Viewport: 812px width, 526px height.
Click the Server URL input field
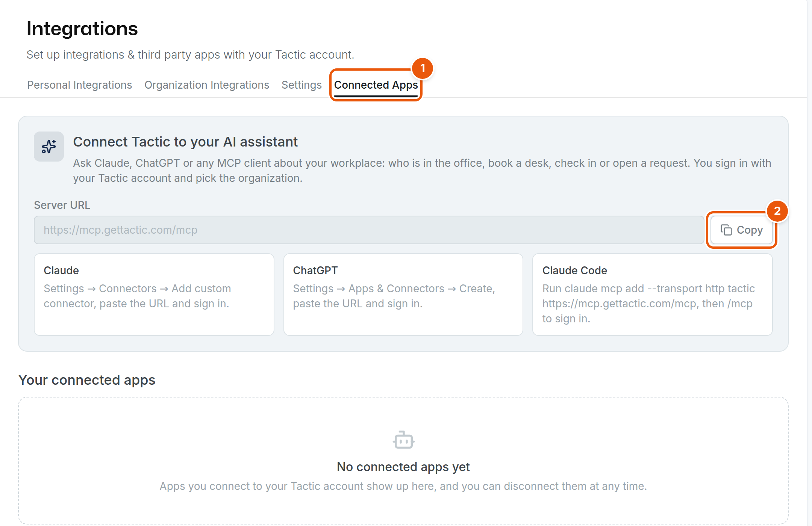[369, 230]
